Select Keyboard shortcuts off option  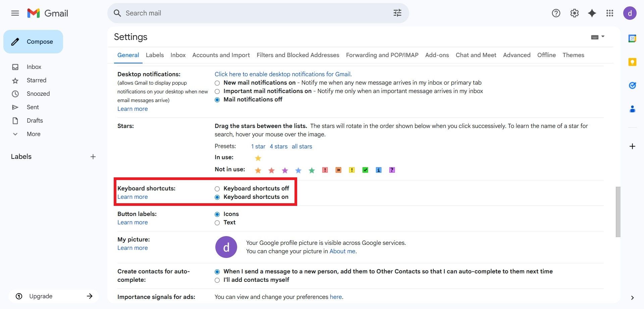(x=217, y=189)
